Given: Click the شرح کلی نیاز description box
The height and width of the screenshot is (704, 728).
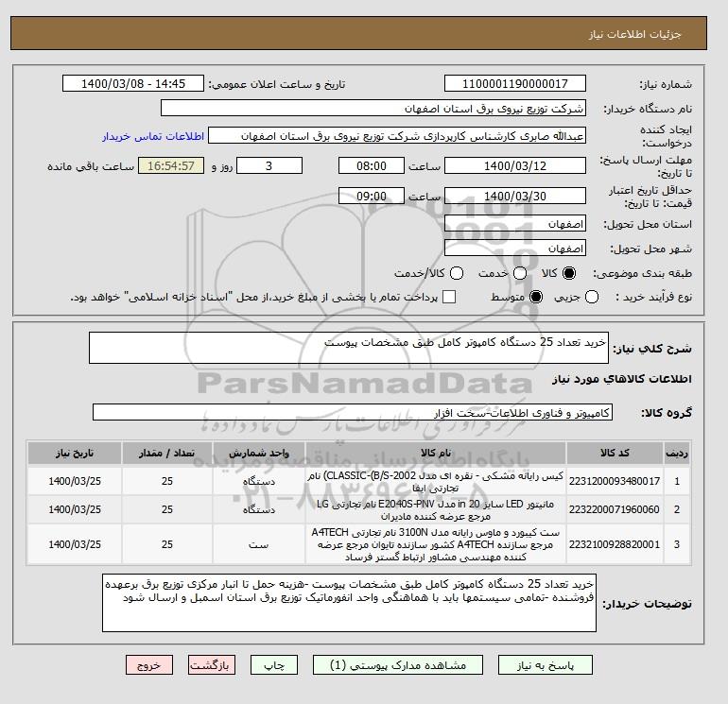Looking at the screenshot, I should pyautogui.click(x=349, y=348).
